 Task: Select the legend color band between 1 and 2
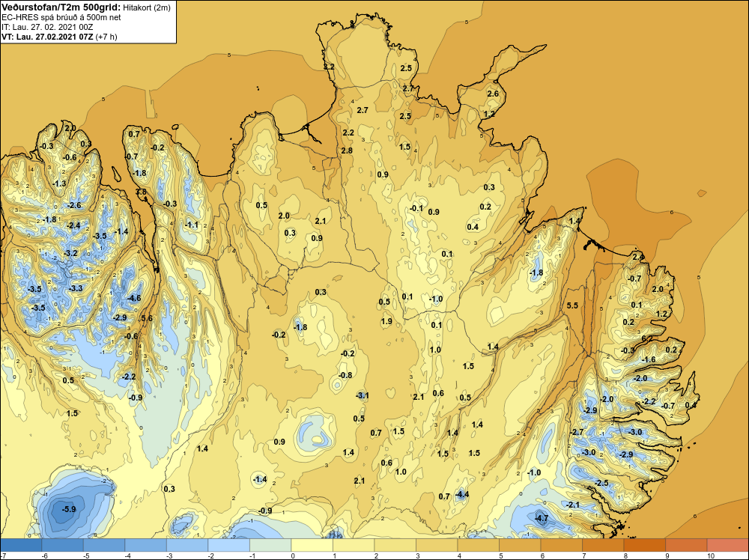coord(354,545)
